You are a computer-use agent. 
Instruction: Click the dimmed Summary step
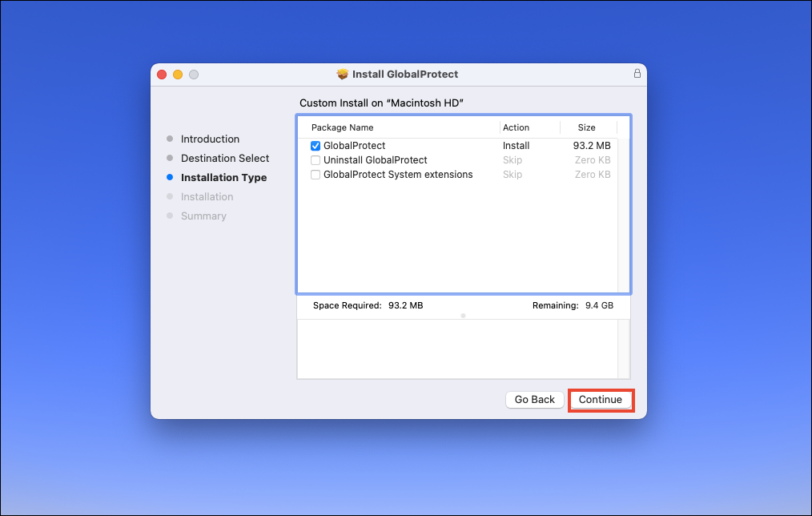(203, 216)
